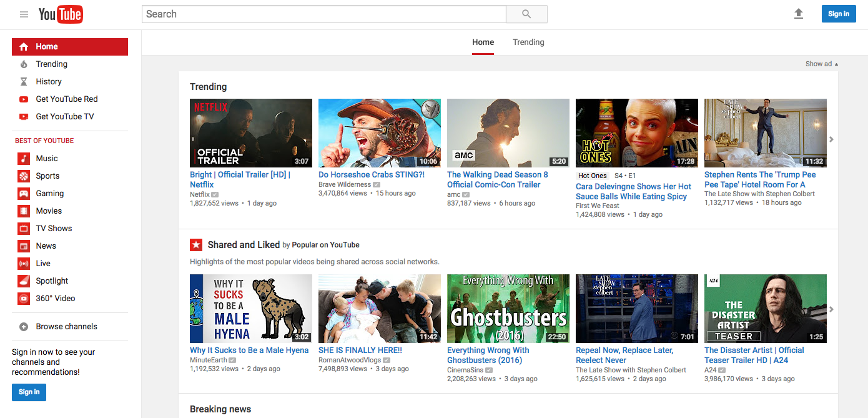Open the Horseshoe Crabs video thumbnail
This screenshot has width=868, height=418.
pos(379,133)
